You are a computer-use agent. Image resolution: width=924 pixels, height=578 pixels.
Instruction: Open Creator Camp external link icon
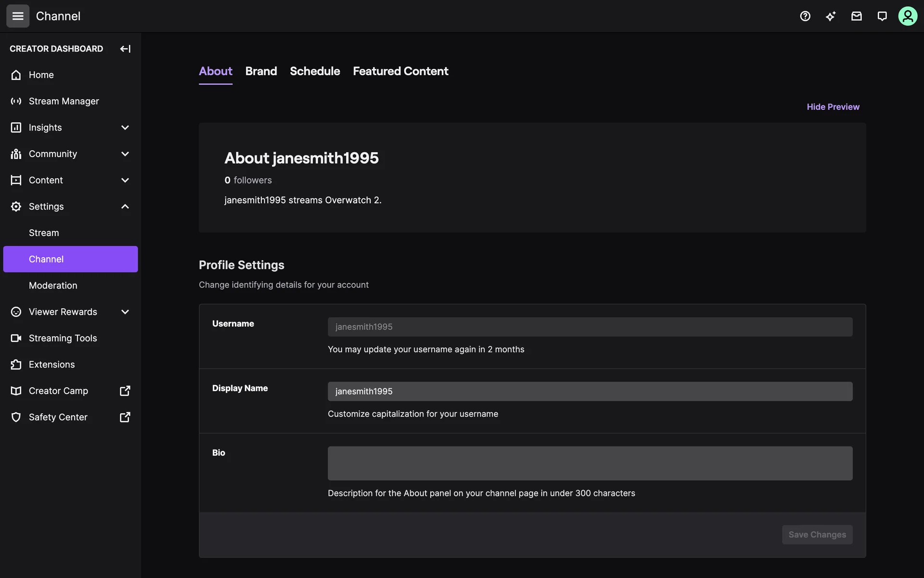click(x=125, y=391)
